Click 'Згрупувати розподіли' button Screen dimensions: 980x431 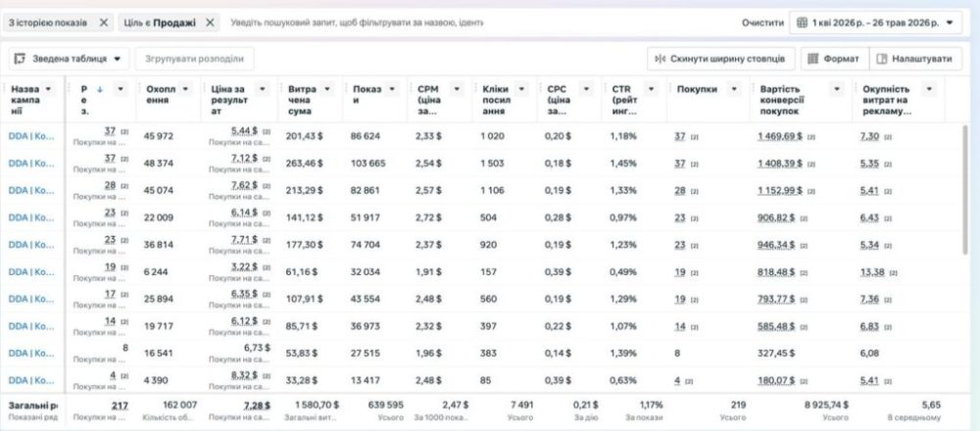(x=194, y=59)
